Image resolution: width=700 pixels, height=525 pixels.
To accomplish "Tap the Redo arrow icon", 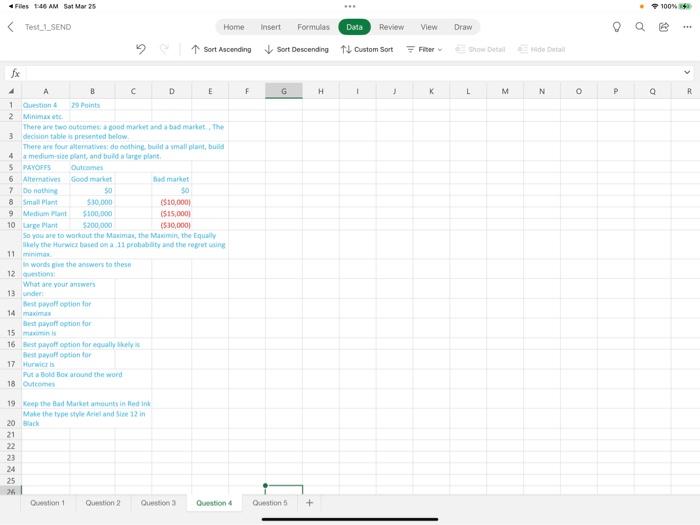I will (164, 49).
